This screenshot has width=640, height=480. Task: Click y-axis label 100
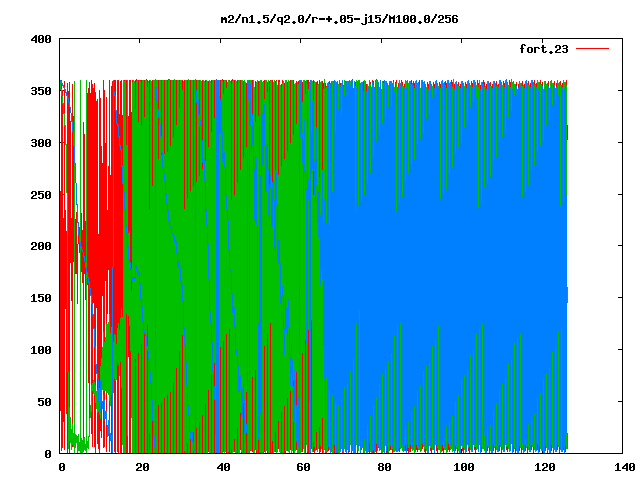click(41, 350)
